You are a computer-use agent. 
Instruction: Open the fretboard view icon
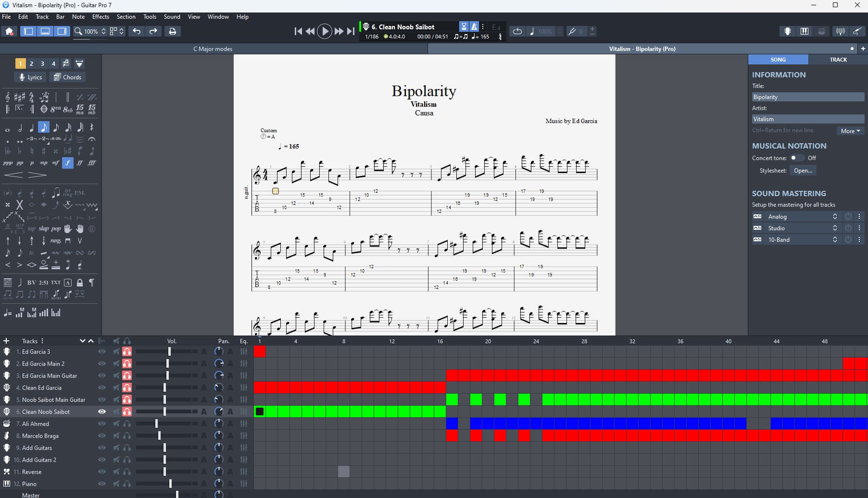click(788, 31)
